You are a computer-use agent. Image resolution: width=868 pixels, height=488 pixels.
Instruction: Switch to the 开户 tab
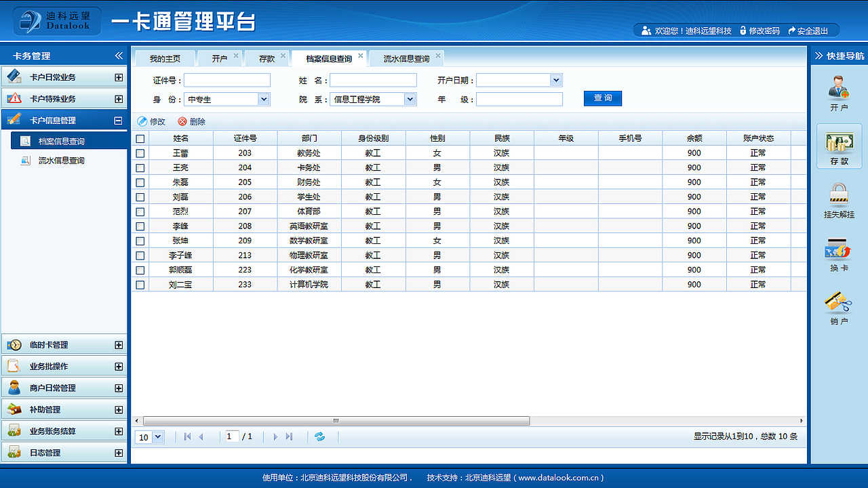coord(220,58)
